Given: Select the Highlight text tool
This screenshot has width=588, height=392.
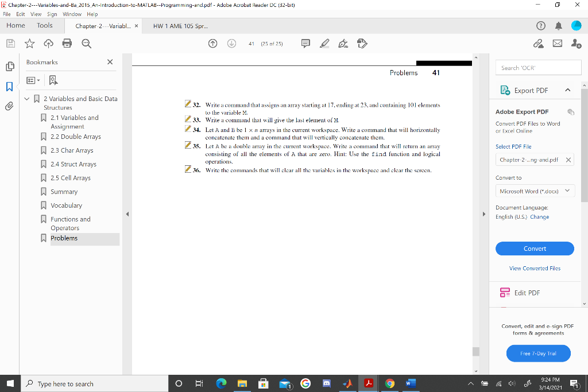Looking at the screenshot, I should point(324,43).
